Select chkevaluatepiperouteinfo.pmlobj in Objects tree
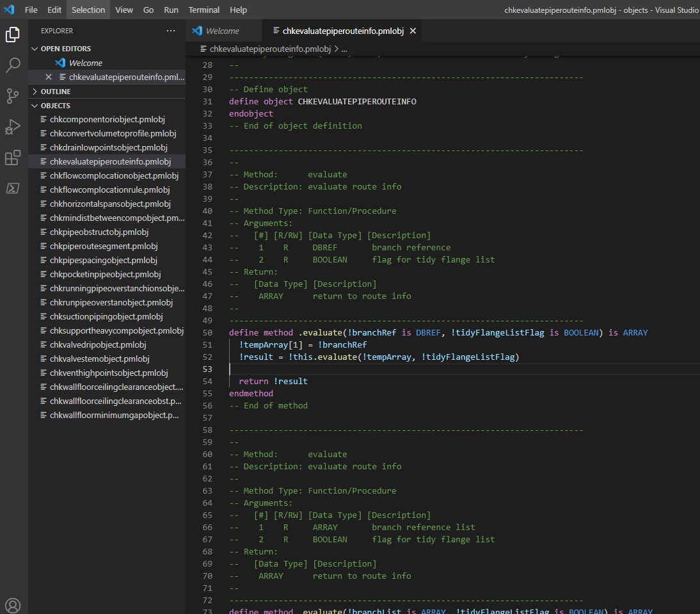The height and width of the screenshot is (614, 700). (110, 161)
